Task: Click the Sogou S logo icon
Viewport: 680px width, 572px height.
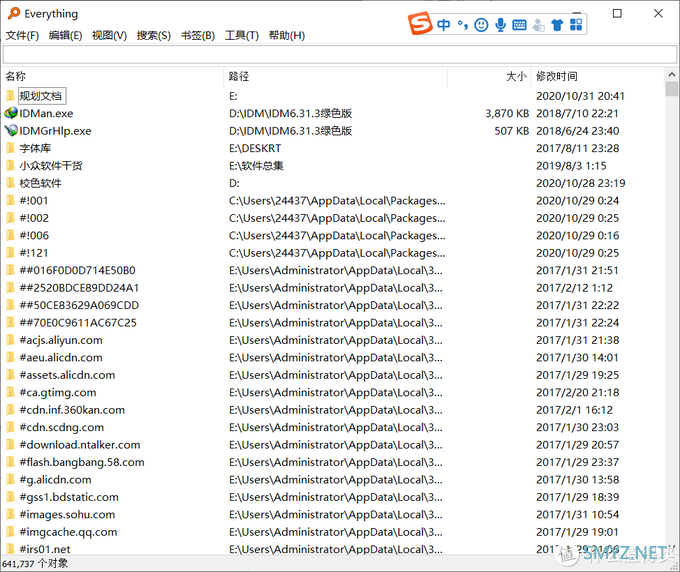Action: click(x=420, y=23)
